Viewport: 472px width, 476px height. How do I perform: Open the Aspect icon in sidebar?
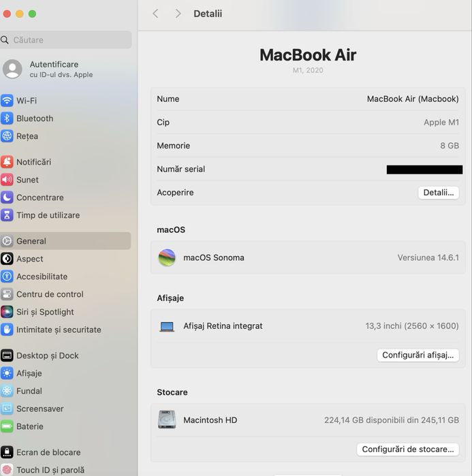pyautogui.click(x=7, y=259)
